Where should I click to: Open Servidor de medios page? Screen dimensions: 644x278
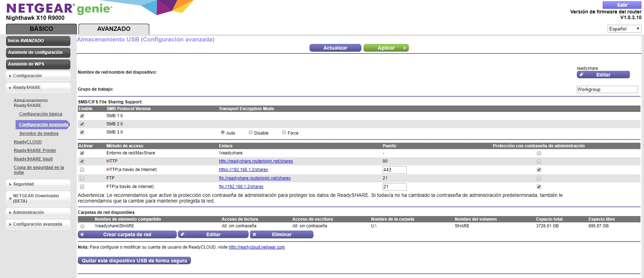pos(39,134)
